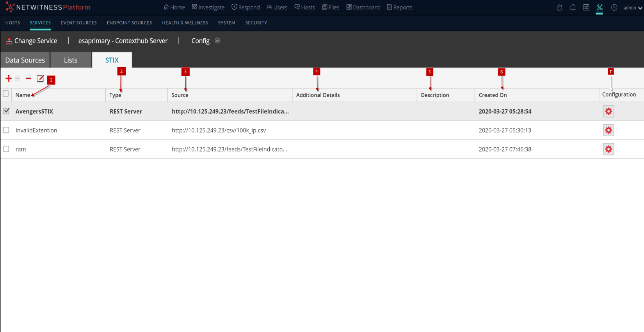The height and width of the screenshot is (332, 644).
Task: Open configuration gear for InvalidExtention row
Action: click(x=608, y=130)
